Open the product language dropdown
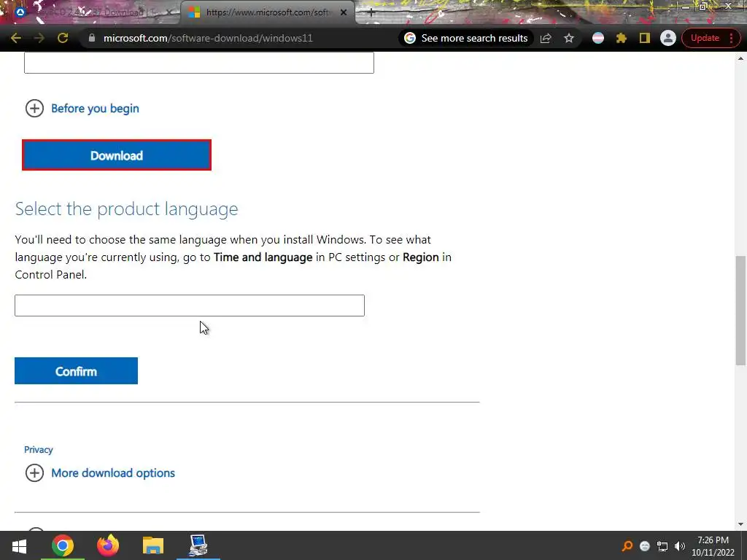Image resolution: width=747 pixels, height=560 pixels. coord(190,306)
